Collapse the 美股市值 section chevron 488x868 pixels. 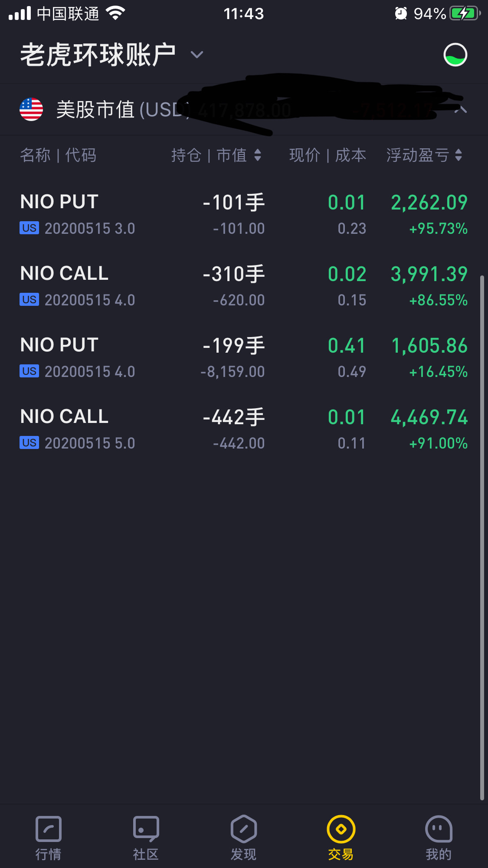coord(461,110)
